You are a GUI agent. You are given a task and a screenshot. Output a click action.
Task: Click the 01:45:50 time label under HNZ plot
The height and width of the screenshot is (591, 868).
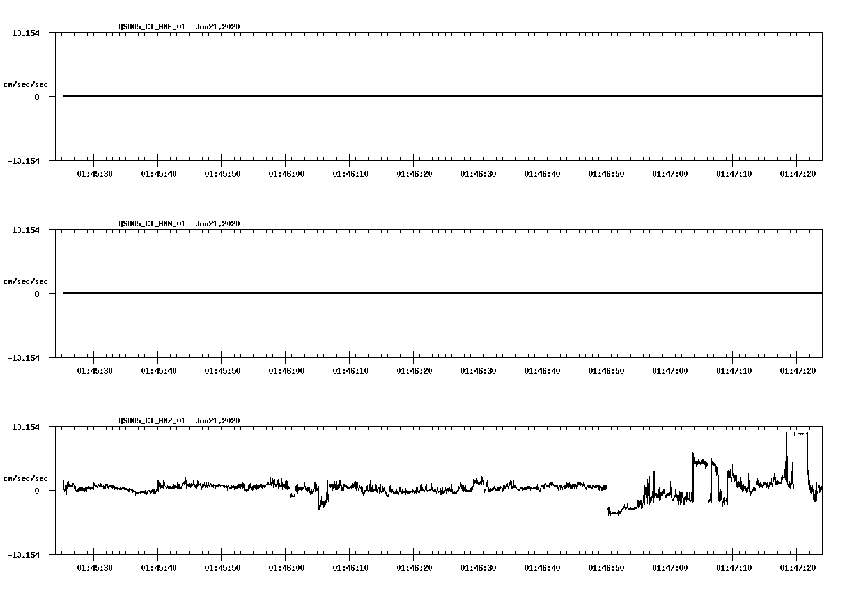pyautogui.click(x=222, y=567)
